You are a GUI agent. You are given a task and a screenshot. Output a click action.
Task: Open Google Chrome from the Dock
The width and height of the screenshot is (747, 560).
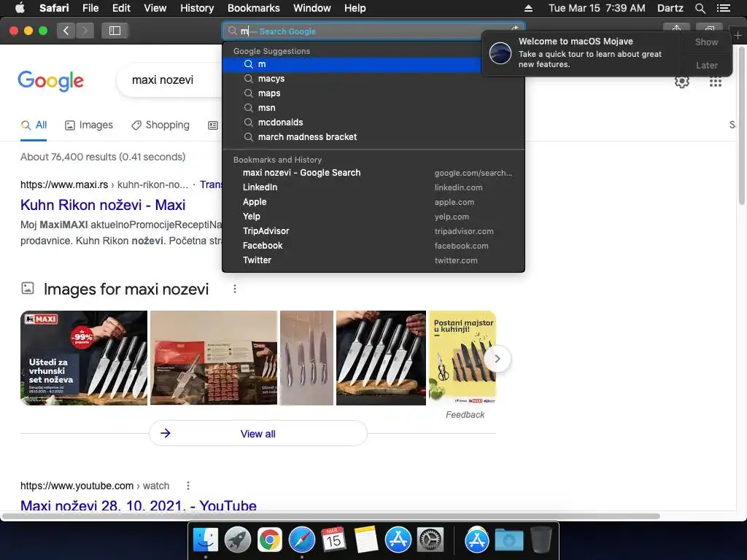coord(270,540)
